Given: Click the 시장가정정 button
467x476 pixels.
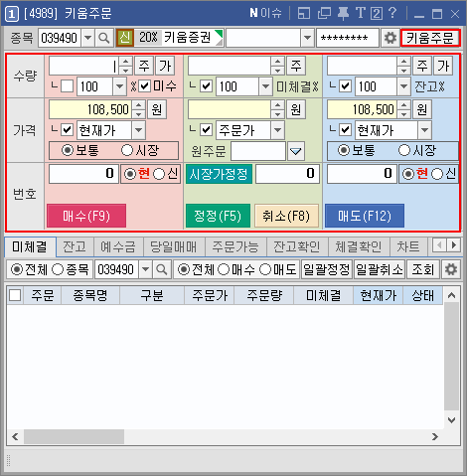Looking at the screenshot, I should coord(219,174).
